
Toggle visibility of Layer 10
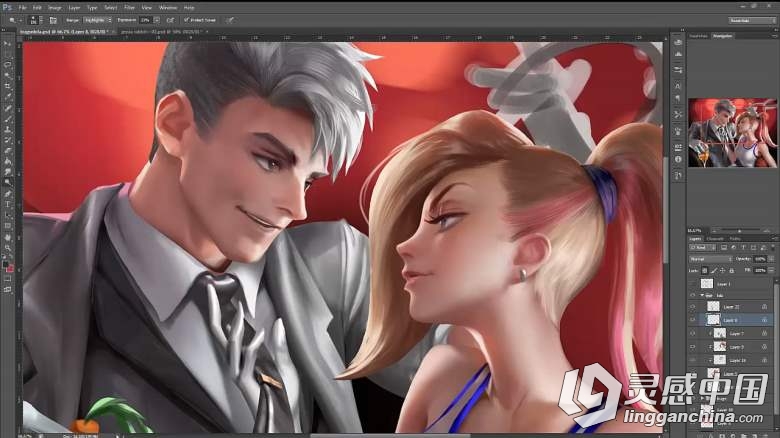click(692, 360)
